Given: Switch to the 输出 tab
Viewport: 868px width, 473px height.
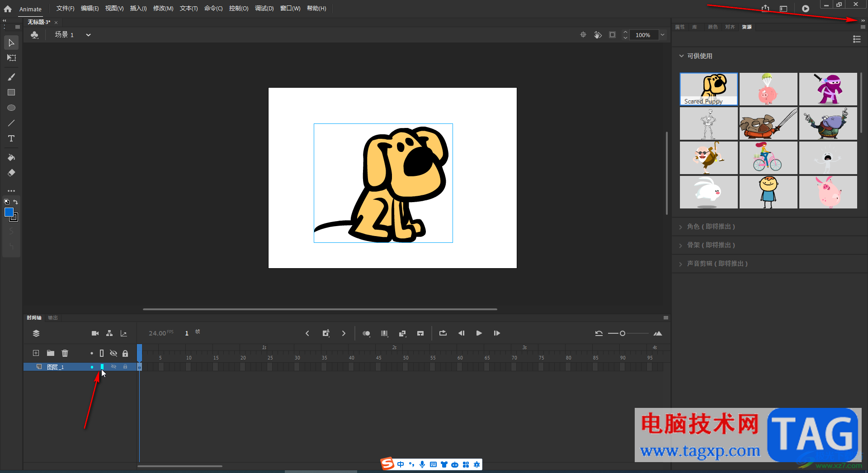Looking at the screenshot, I should (x=53, y=318).
